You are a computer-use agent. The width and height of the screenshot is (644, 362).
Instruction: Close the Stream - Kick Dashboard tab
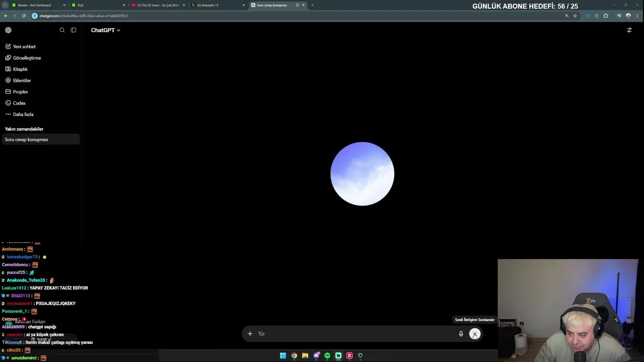(64, 5)
